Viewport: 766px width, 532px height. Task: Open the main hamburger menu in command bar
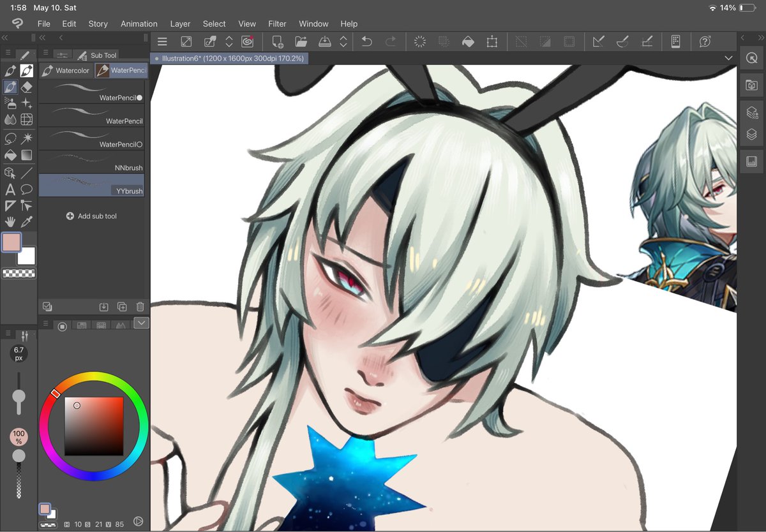[x=162, y=41]
